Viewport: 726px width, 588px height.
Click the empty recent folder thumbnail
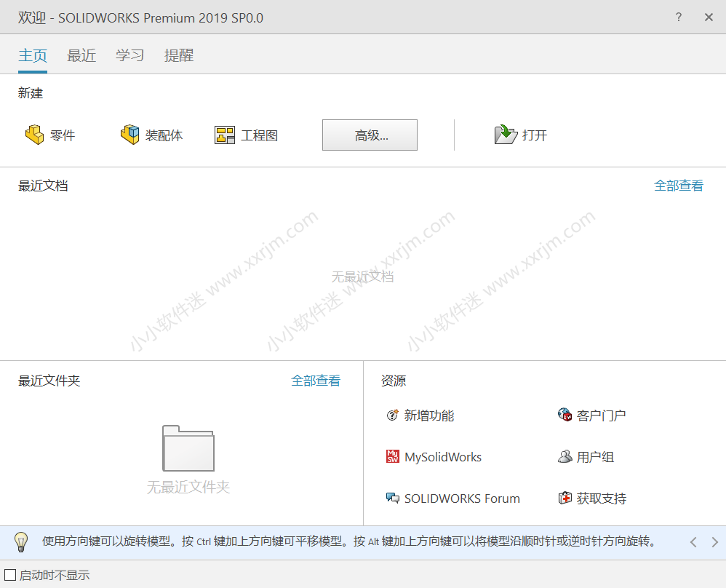pos(188,448)
